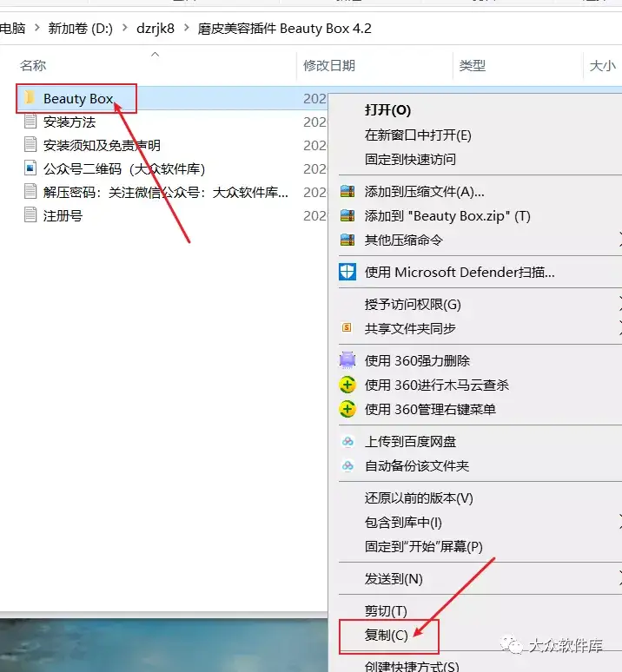Open 共享文件夹同步 submenu
This screenshot has width=622, height=672.
tap(410, 328)
